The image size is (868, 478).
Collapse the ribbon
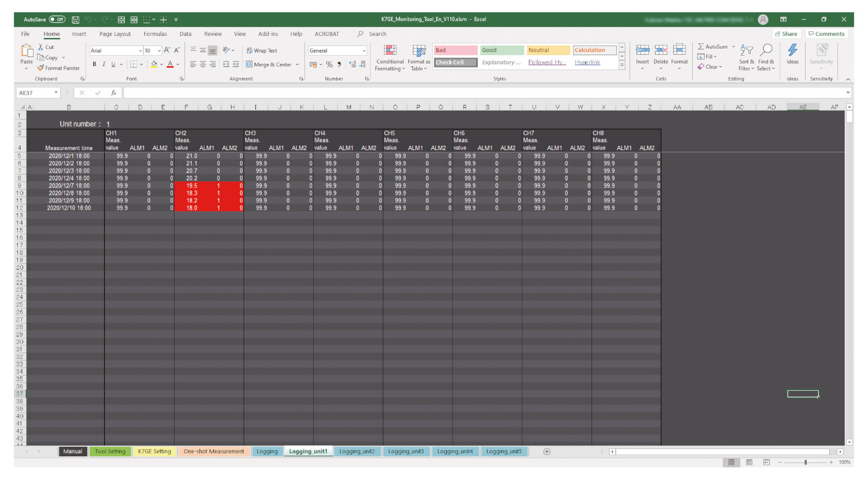tap(848, 79)
